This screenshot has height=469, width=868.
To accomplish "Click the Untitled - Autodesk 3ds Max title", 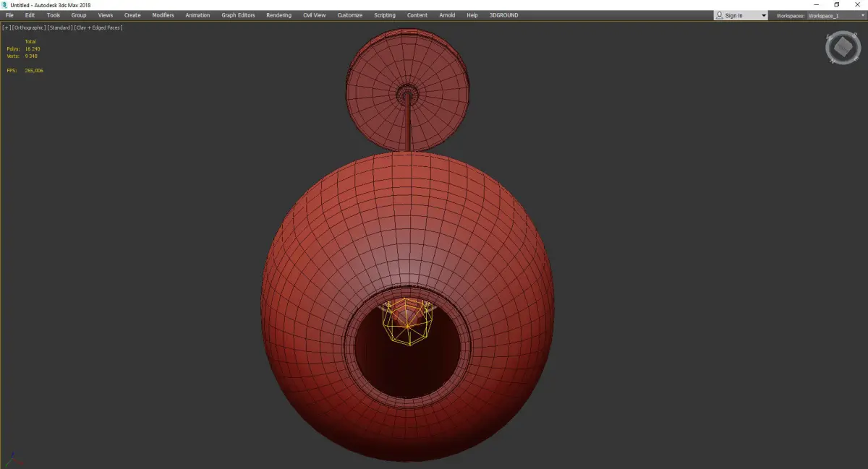I will point(51,5).
